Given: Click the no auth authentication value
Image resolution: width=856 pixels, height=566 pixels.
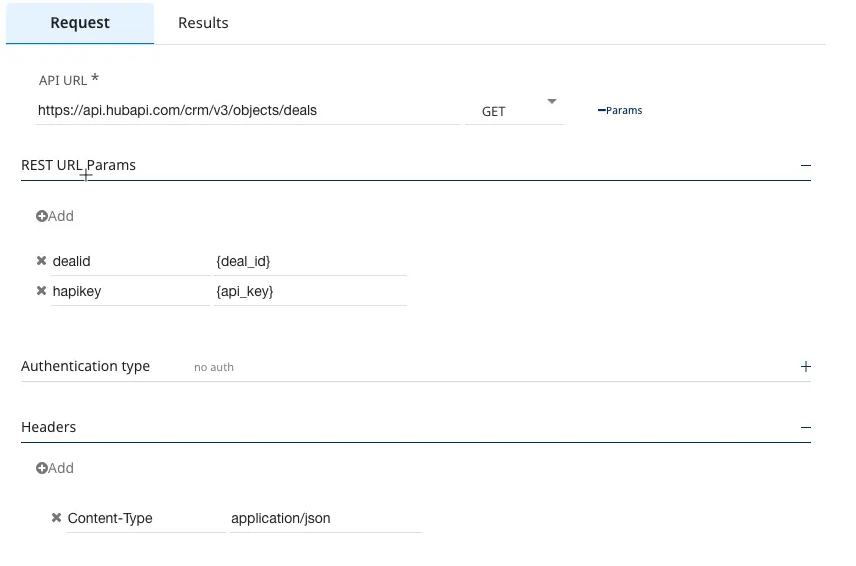Looking at the screenshot, I should 214,367.
